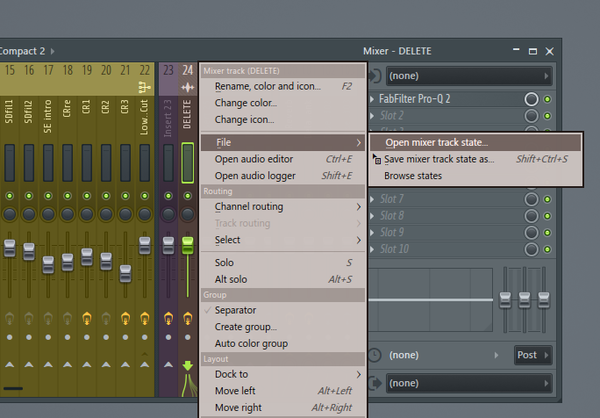Screen dimensions: 600x418
Task: Adjust pan knob on DELETE track
Action: tap(188, 214)
